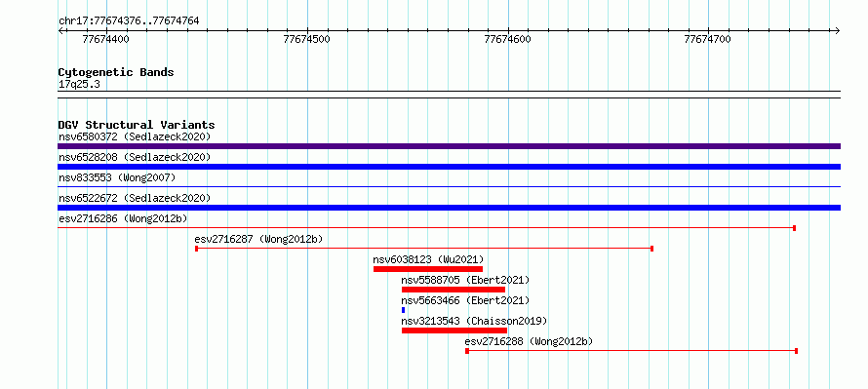Click the nsv6522672 (Sedlazeck2020) label

coord(135,198)
